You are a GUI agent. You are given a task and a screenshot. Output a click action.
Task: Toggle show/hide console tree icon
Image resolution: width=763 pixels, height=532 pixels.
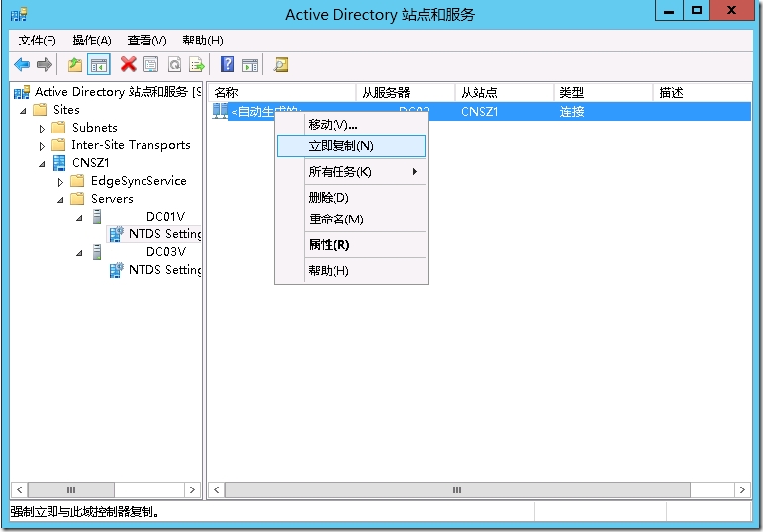99,64
